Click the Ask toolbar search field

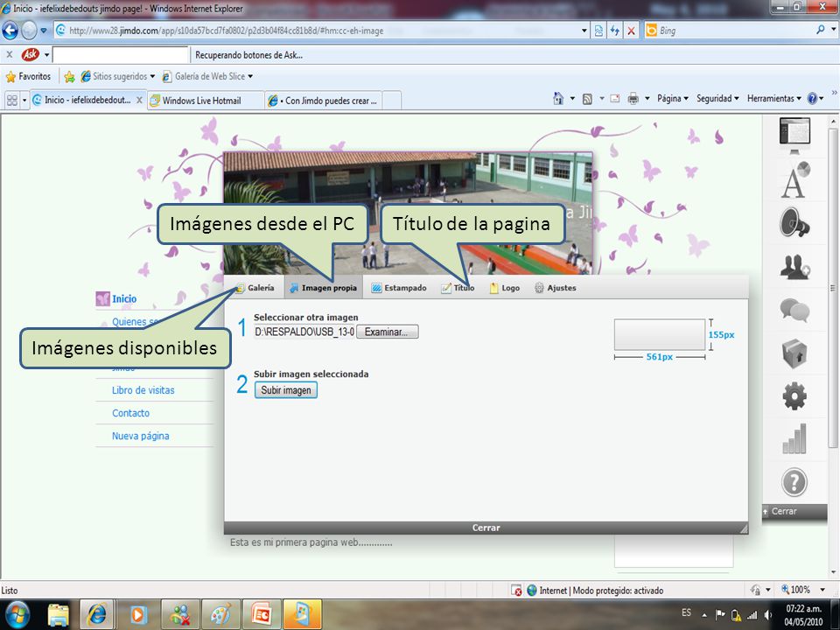121,54
